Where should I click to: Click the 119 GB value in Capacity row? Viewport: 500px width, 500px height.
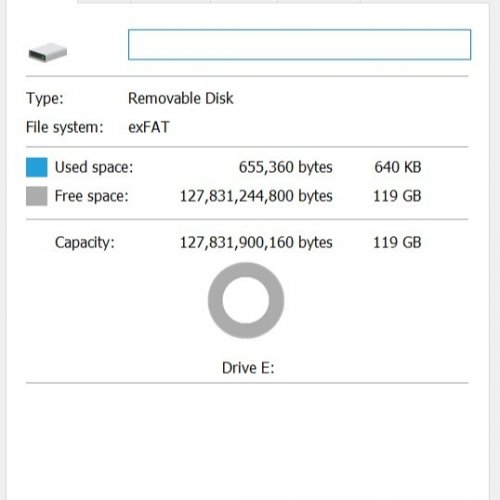[397, 242]
